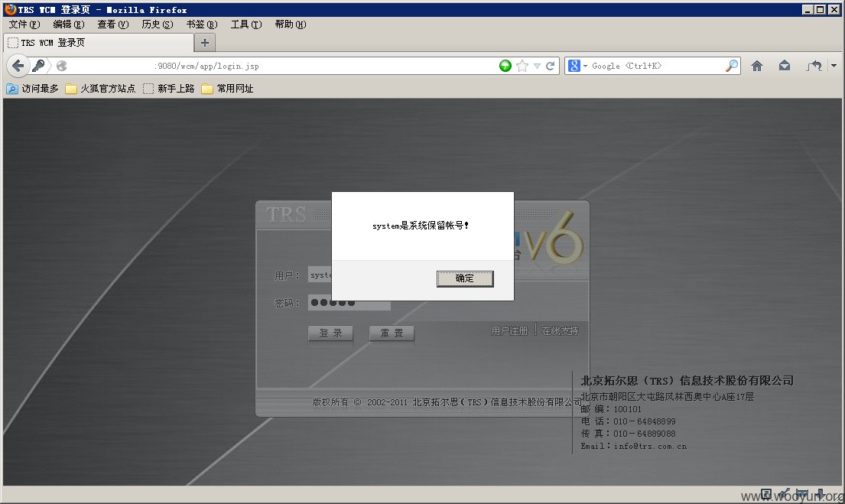Open the 常用网址 bookmark folder
Screen dimensions: 845x504
tap(227, 89)
